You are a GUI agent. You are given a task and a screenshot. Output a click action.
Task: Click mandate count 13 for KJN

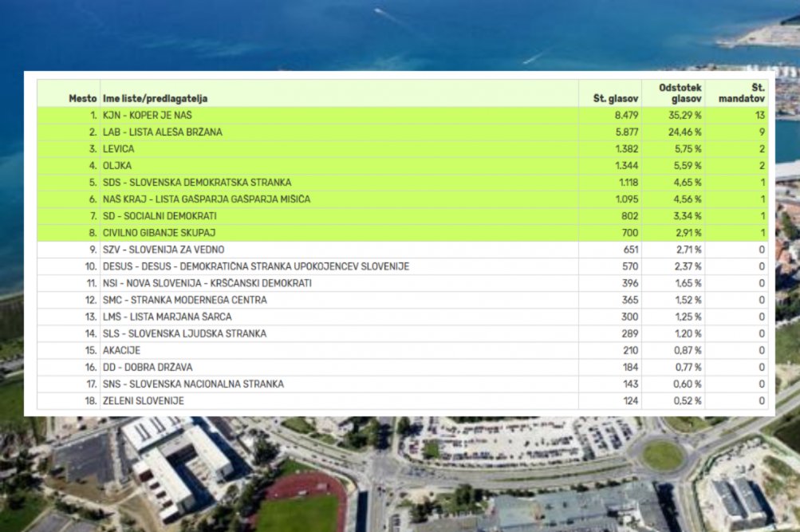[760, 116]
